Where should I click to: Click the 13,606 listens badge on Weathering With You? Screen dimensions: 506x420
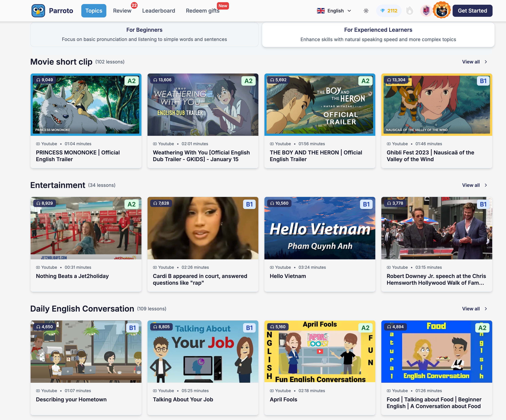[162, 80]
